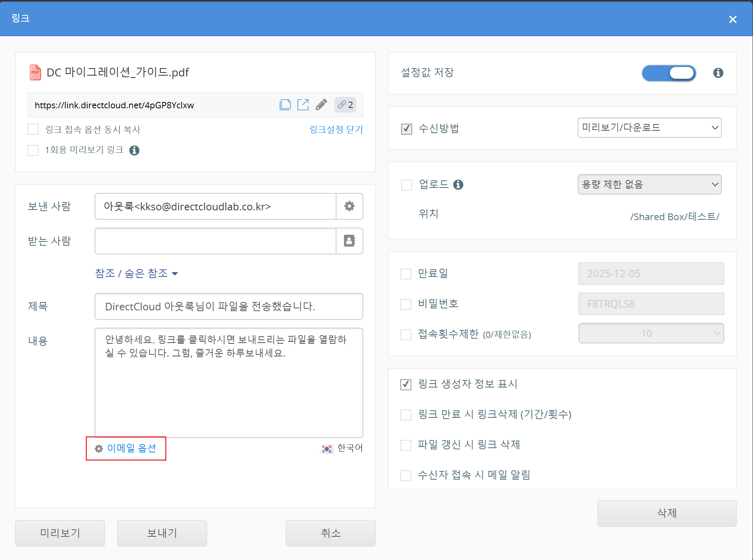This screenshot has height=560, width=753.
Task: Click 링크설정 닫기 to collapse settings
Action: tap(336, 130)
